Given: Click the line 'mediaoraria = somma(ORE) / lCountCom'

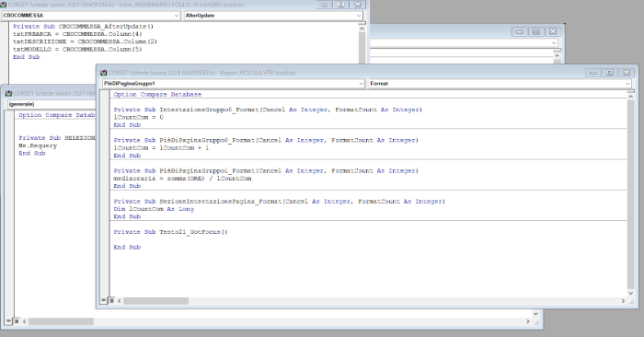Looking at the screenshot, I should 182,179.
